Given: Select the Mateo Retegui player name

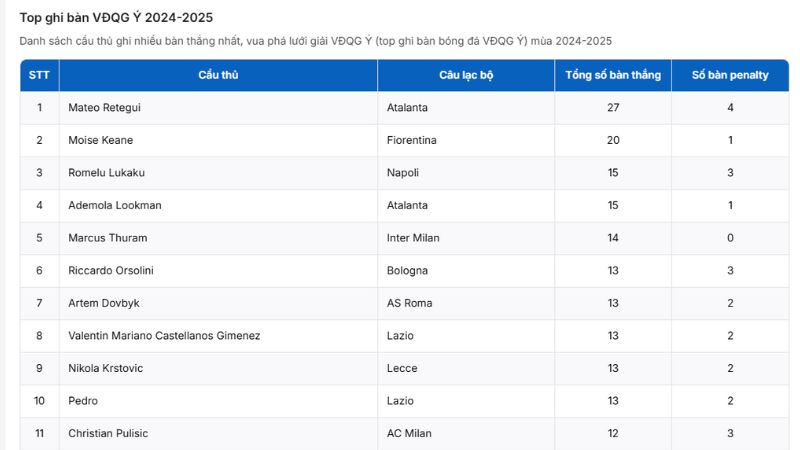Looking at the screenshot, I should (106, 108).
